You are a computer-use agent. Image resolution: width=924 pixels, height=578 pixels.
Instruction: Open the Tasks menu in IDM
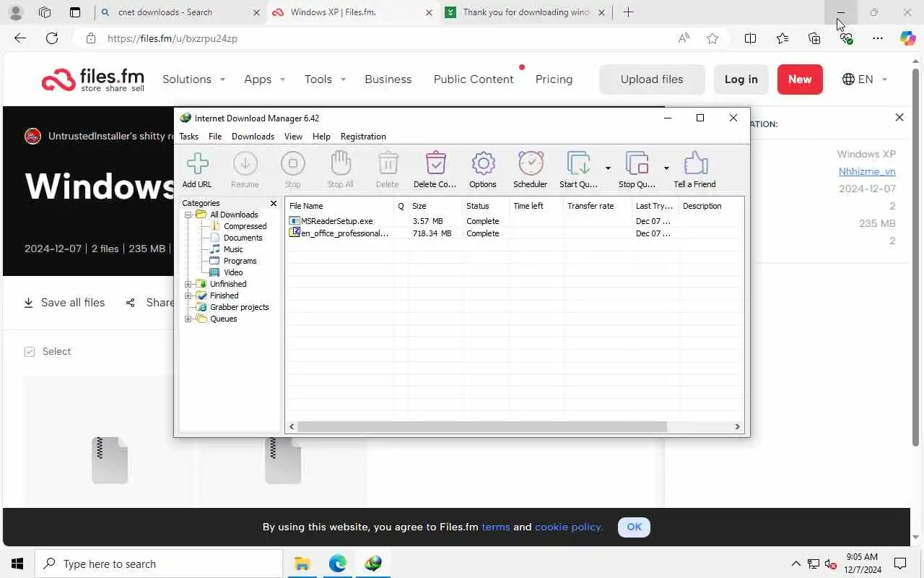tap(188, 136)
